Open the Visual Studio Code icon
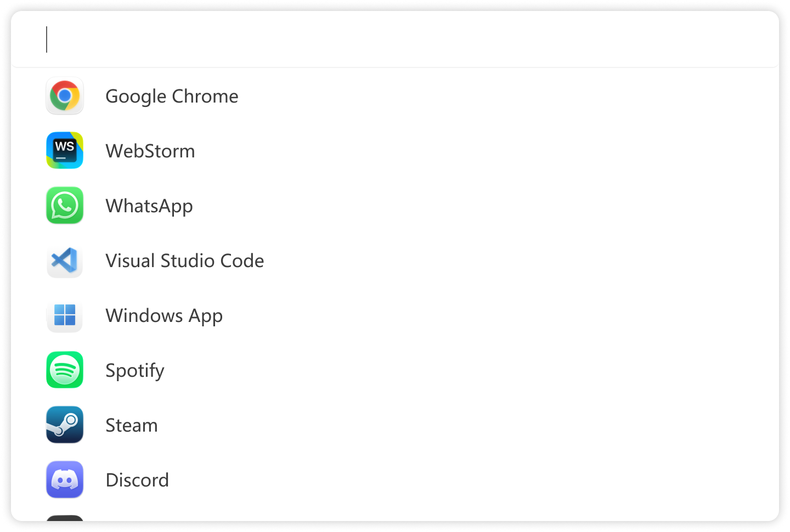The image size is (790, 532). click(65, 261)
